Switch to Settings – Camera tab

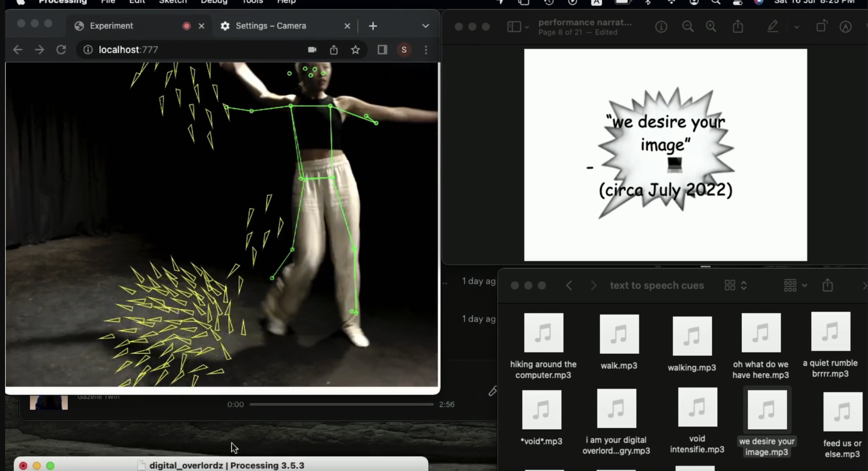[271, 26]
